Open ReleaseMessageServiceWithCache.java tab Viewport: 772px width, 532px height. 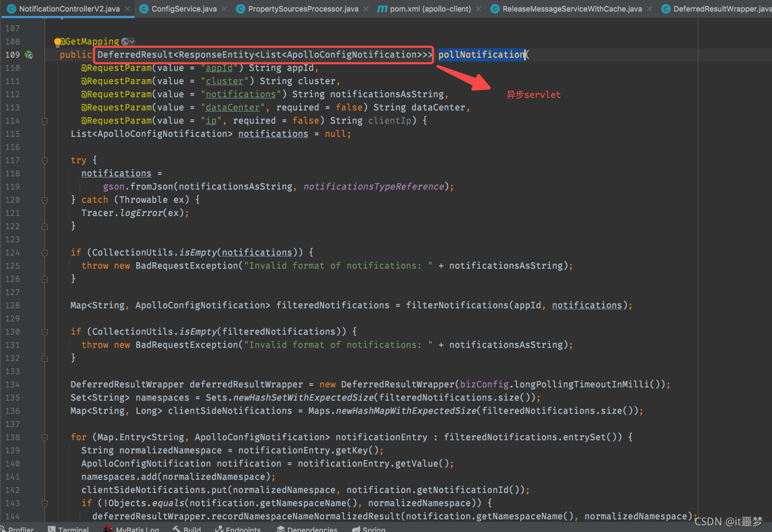coord(572,9)
